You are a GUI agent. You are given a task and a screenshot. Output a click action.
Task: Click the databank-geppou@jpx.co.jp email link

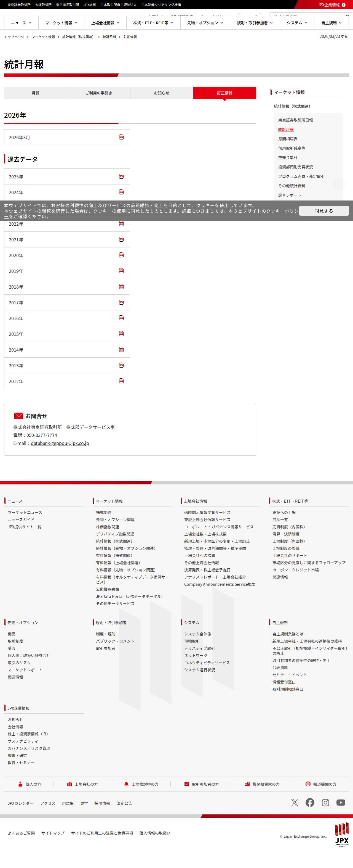pos(60,443)
